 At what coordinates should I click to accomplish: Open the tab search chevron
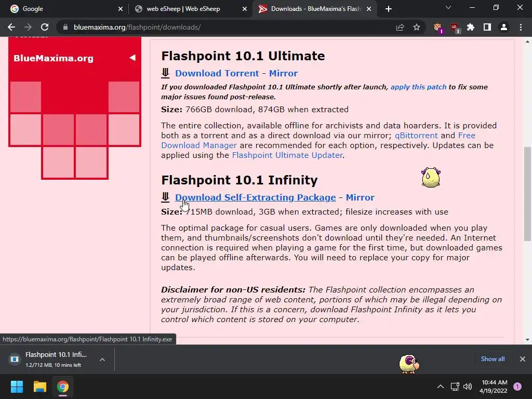click(x=448, y=7)
